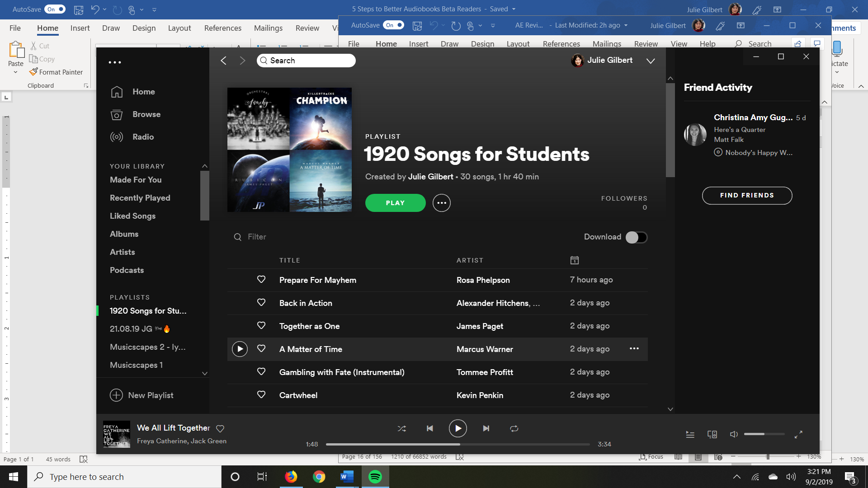
Task: Open Christina Amy Gug friend profile
Action: click(753, 117)
